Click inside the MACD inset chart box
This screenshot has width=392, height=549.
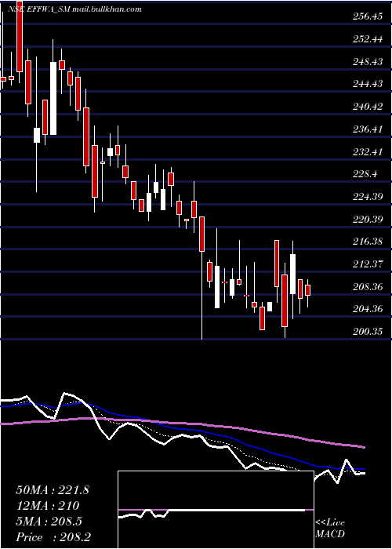tap(216, 510)
